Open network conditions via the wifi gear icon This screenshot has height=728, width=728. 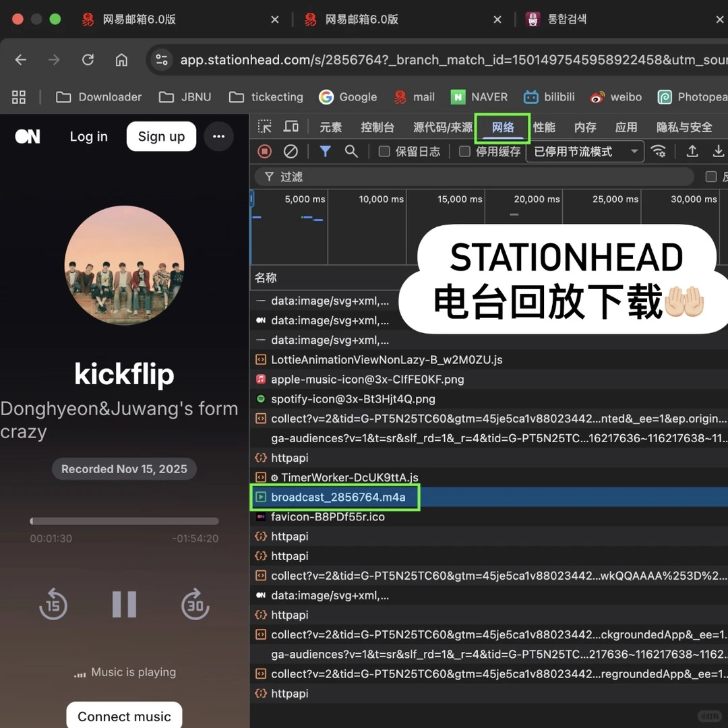coord(659,152)
